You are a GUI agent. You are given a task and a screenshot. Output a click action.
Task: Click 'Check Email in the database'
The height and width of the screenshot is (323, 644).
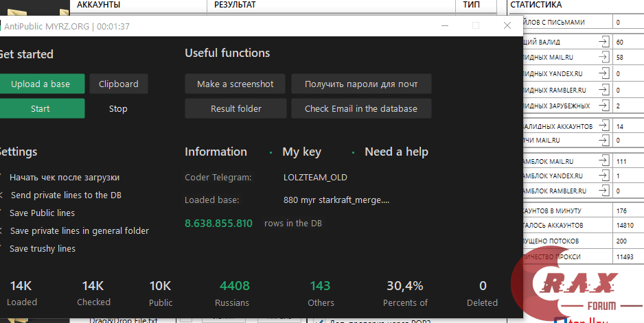(361, 108)
